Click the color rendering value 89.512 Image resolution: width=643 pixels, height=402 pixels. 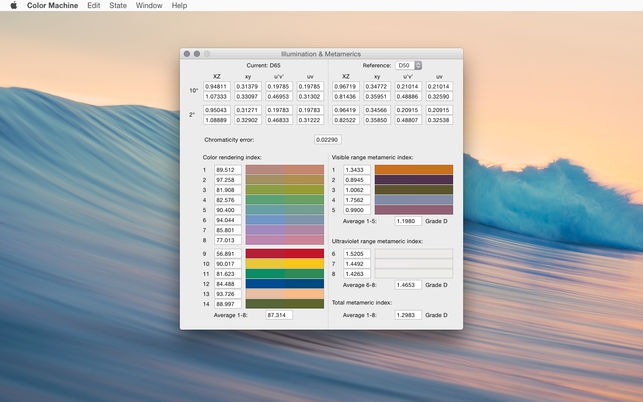228,170
